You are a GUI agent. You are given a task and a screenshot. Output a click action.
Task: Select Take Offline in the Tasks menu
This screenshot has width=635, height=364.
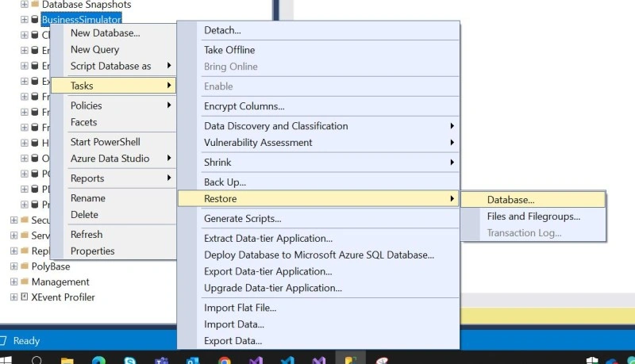click(318, 50)
